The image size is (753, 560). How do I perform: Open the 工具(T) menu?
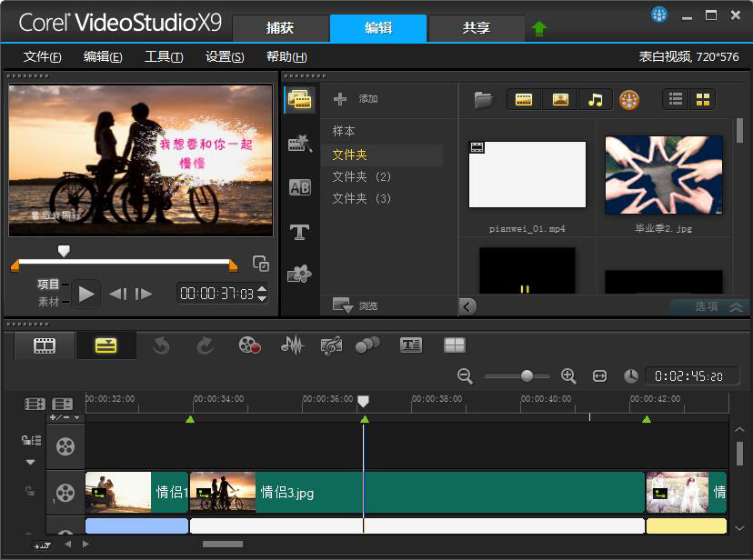click(164, 56)
